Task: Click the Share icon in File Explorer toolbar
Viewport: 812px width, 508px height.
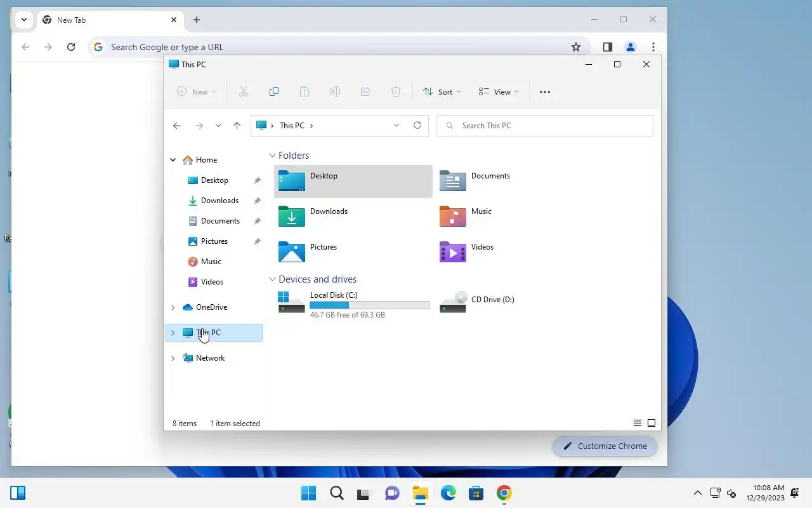Action: 365,91
